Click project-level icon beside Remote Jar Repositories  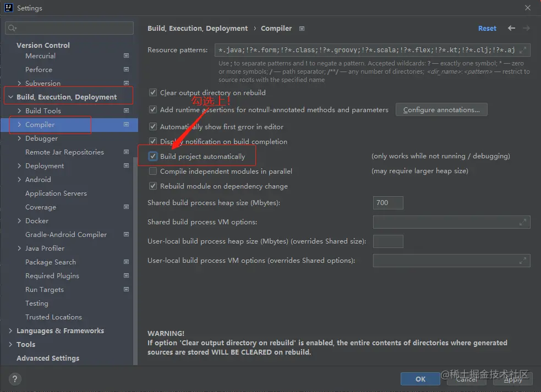click(126, 152)
